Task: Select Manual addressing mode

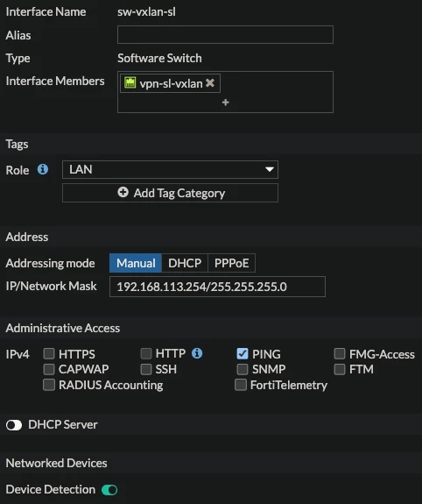Action: coord(136,263)
